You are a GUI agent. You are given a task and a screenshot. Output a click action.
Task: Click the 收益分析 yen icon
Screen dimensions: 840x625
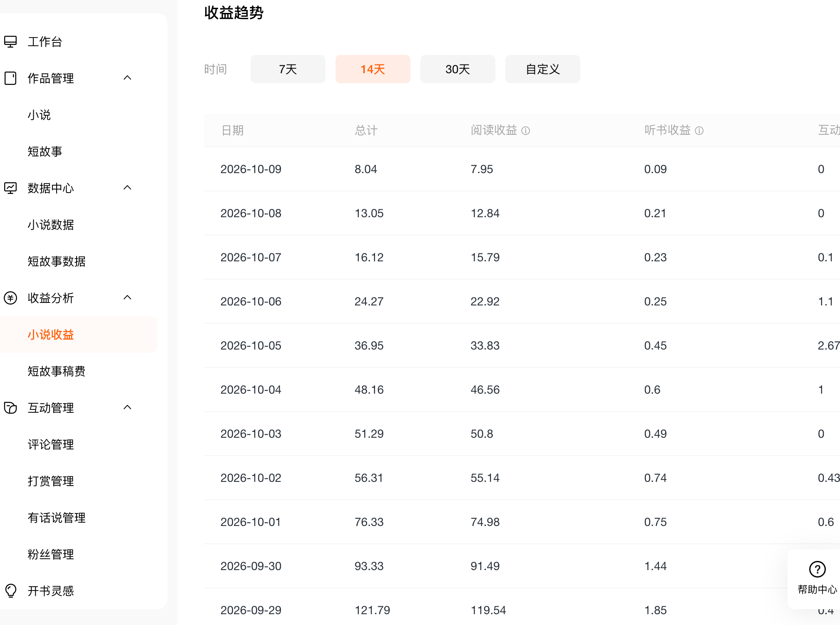(10, 298)
